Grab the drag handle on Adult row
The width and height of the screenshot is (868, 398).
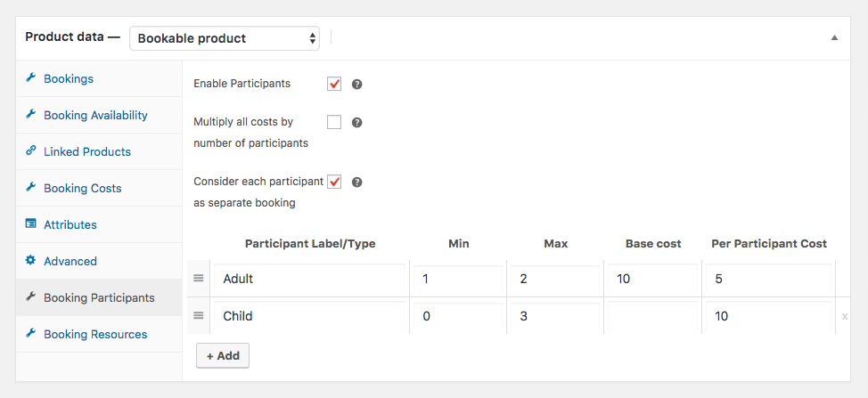click(200, 279)
